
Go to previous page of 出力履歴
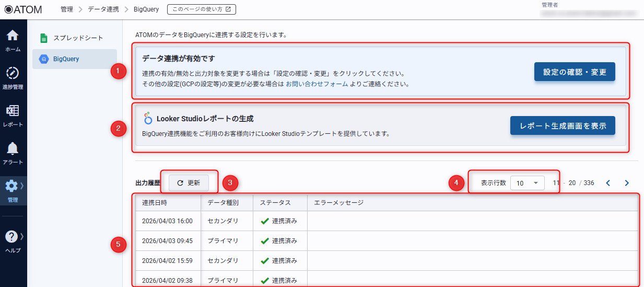coord(608,183)
